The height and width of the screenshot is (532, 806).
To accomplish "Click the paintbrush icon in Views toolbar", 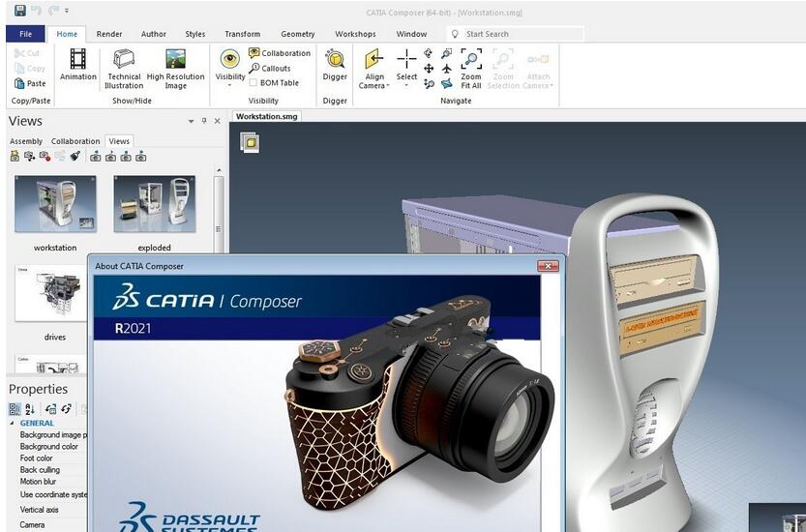I will [75, 156].
